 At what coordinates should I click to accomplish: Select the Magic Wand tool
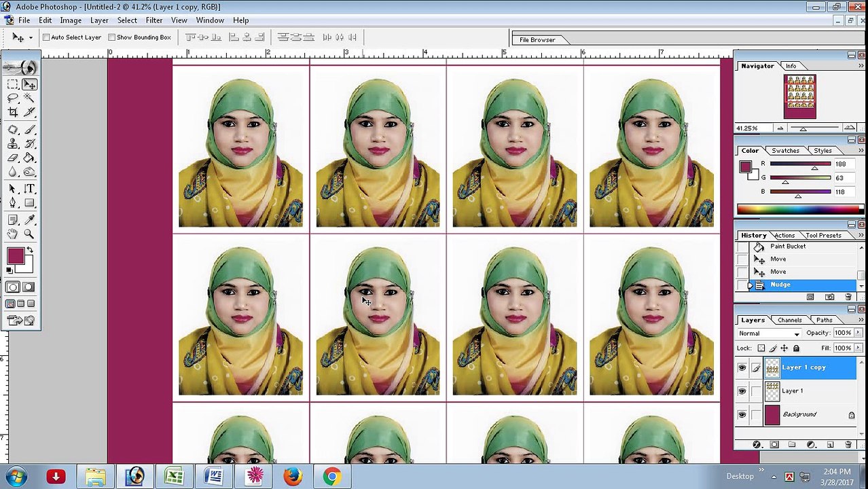pos(29,98)
